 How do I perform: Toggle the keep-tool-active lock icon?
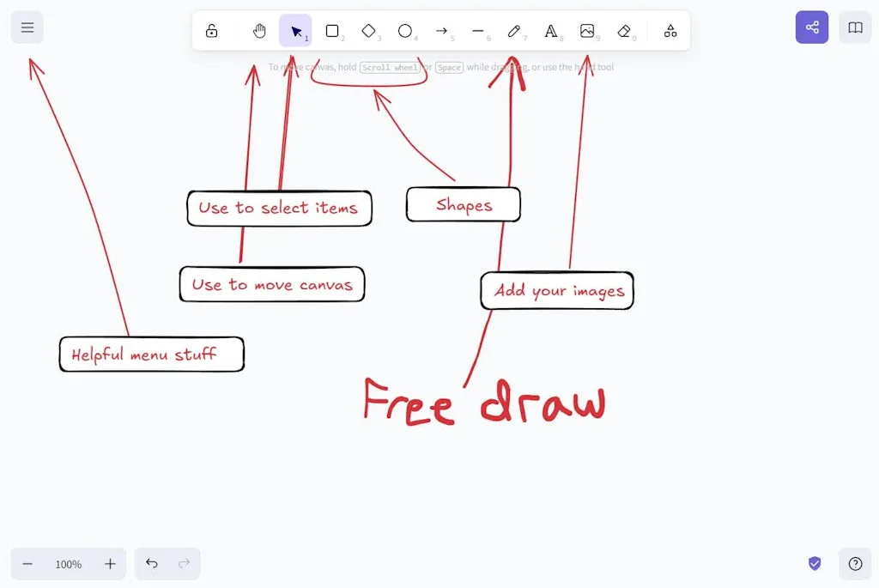pyautogui.click(x=211, y=31)
